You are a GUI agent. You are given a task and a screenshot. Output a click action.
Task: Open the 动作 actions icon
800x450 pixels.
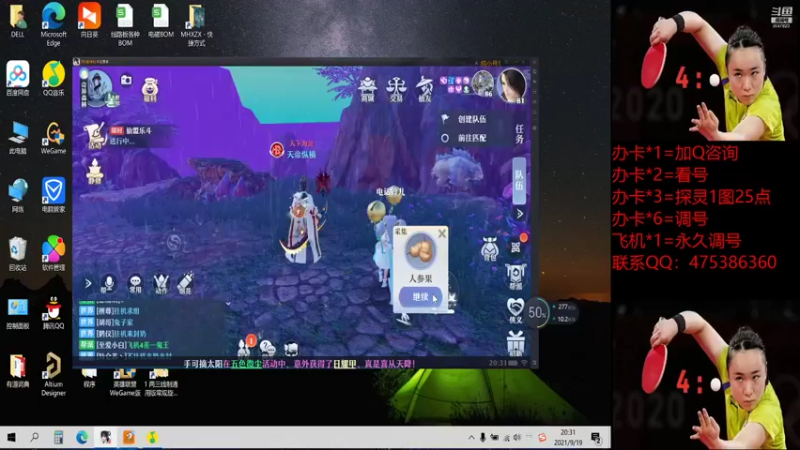(x=161, y=284)
